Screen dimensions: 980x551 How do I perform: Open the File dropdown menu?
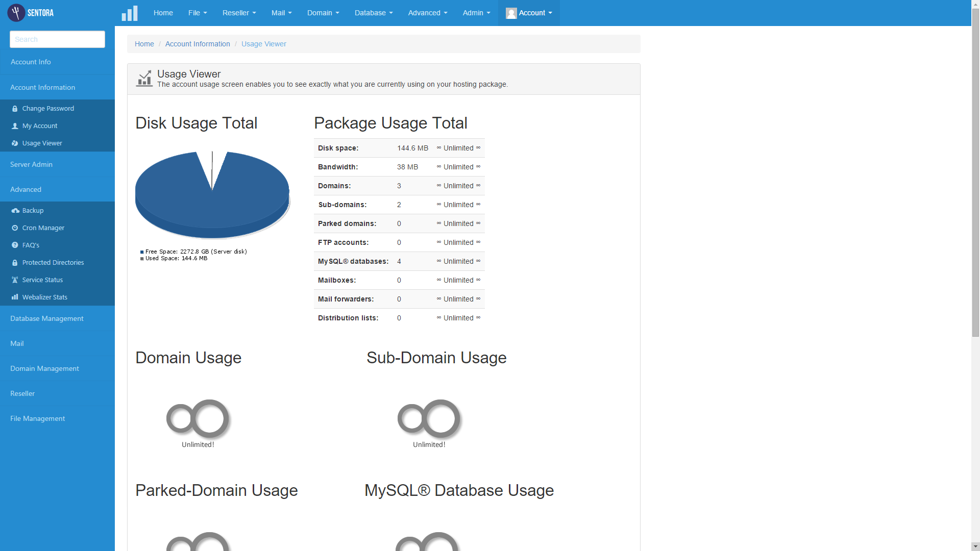point(198,13)
